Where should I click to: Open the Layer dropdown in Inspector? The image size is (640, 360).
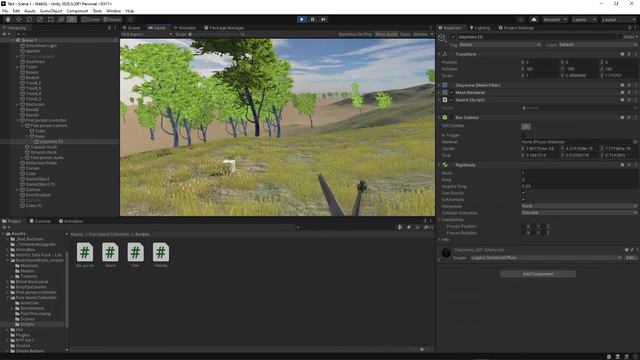pyautogui.click(x=598, y=44)
